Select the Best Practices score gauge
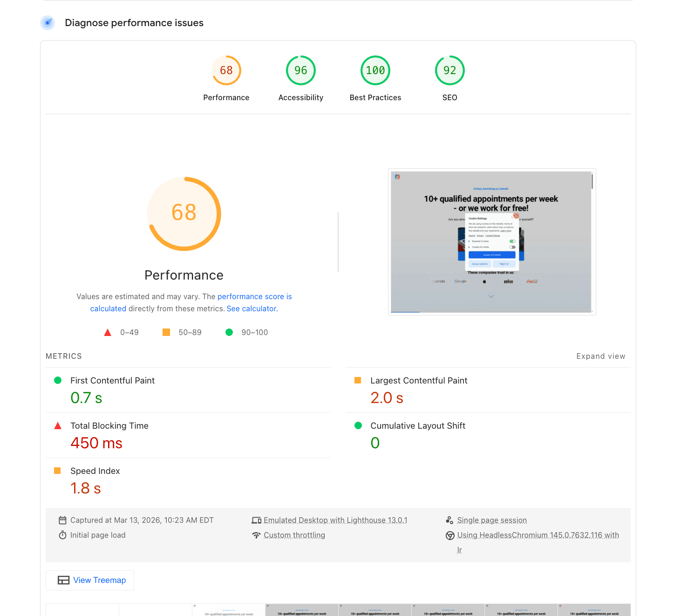The height and width of the screenshot is (616, 694). coord(375,70)
